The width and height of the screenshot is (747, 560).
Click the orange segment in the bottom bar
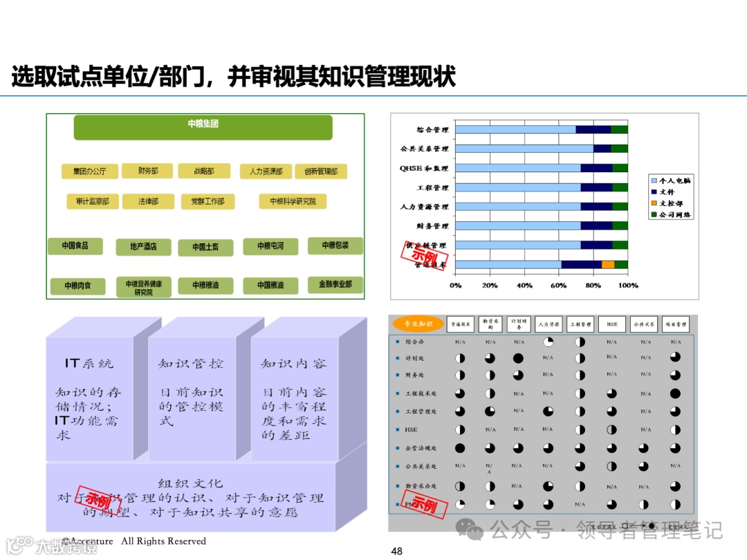point(608,265)
